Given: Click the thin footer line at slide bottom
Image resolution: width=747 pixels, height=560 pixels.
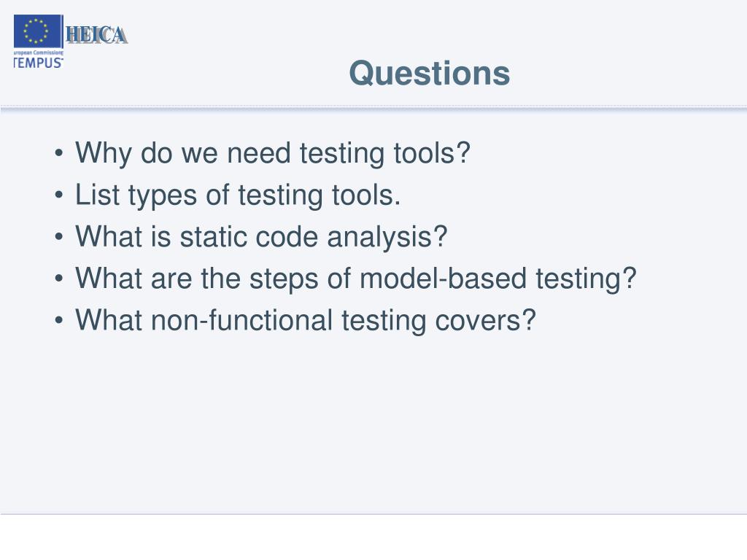Looking at the screenshot, I should tap(373, 514).
